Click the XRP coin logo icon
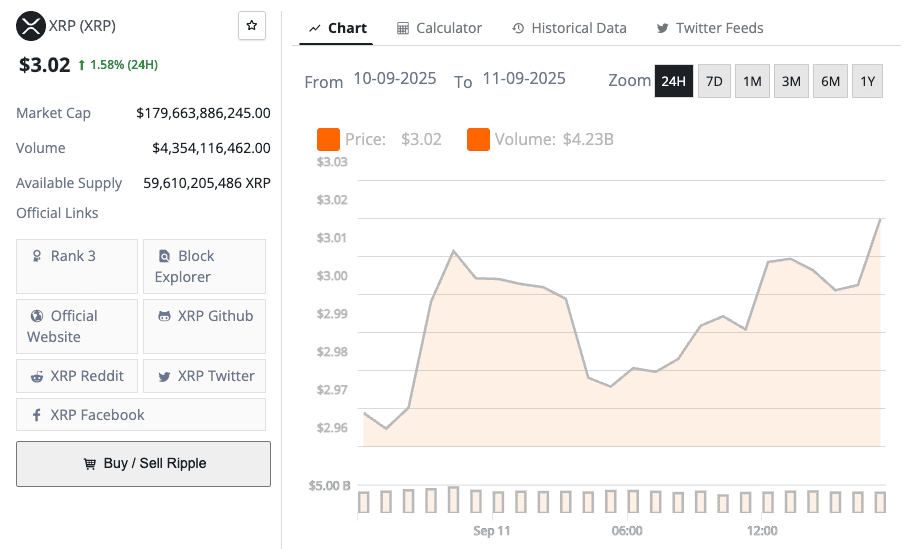 pyautogui.click(x=30, y=26)
